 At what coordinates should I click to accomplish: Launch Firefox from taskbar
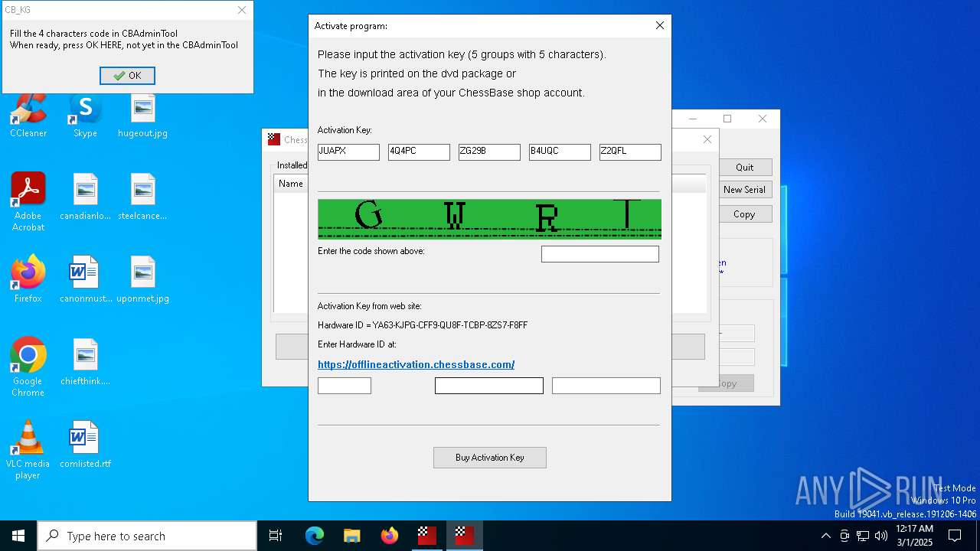[390, 536]
